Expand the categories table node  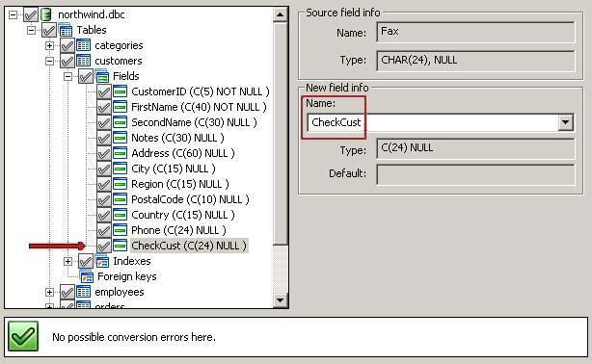click(x=49, y=45)
